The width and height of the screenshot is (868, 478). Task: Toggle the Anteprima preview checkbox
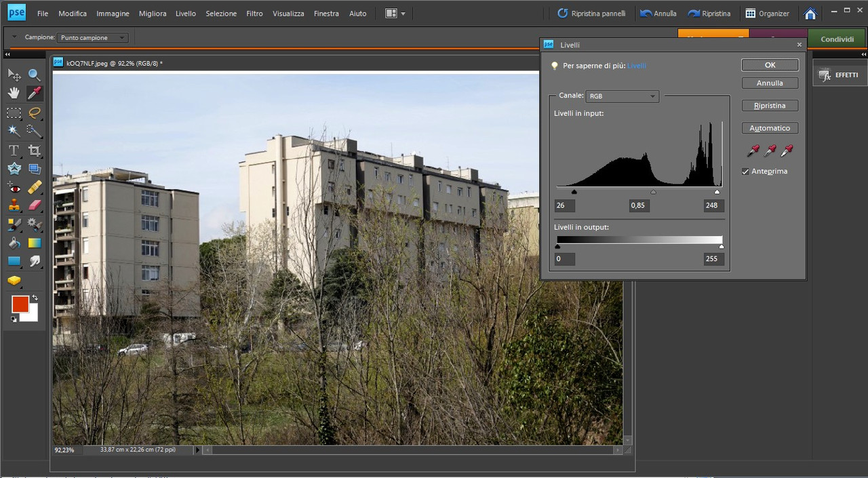click(746, 172)
